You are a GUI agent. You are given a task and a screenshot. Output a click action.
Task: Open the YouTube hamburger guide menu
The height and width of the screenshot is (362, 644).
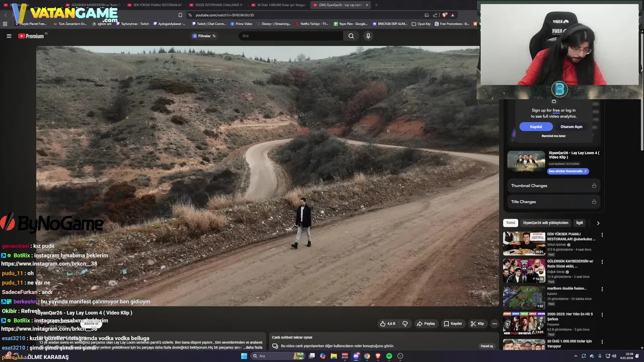point(9,36)
